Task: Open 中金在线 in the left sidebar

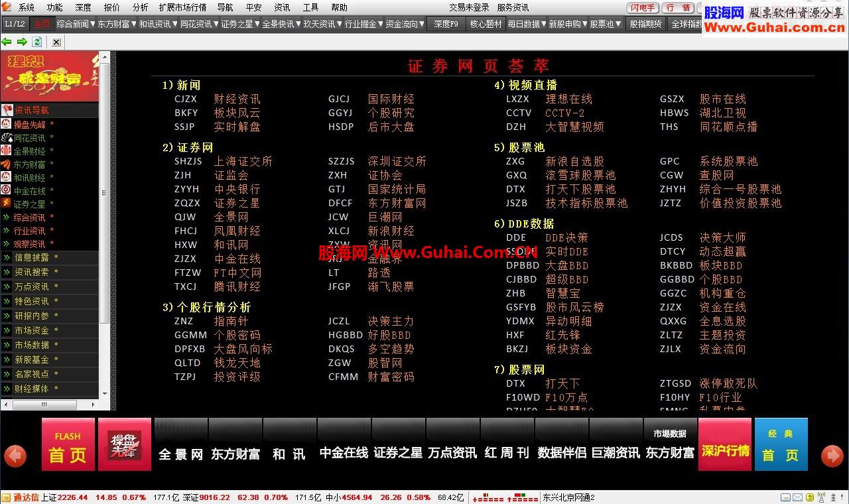Action: pyautogui.click(x=30, y=191)
